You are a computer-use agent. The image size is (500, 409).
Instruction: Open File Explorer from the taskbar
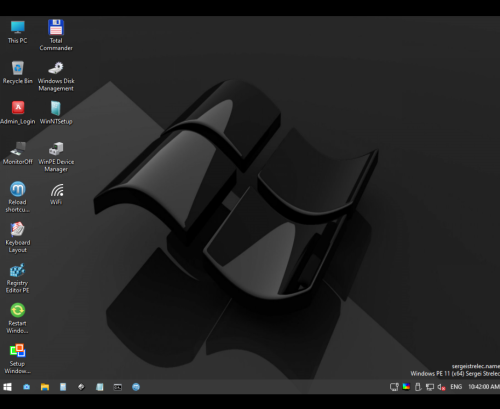tap(45, 387)
